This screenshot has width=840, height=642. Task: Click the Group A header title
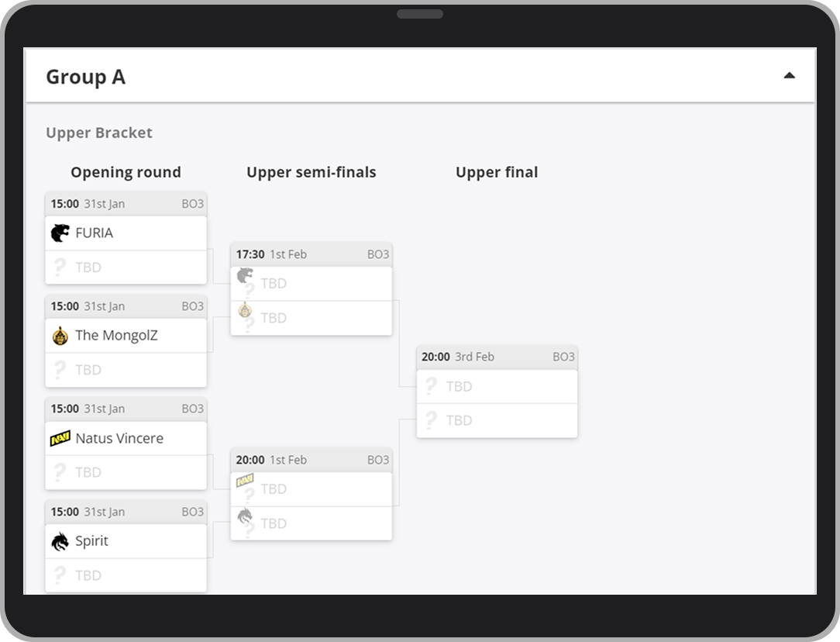[85, 77]
